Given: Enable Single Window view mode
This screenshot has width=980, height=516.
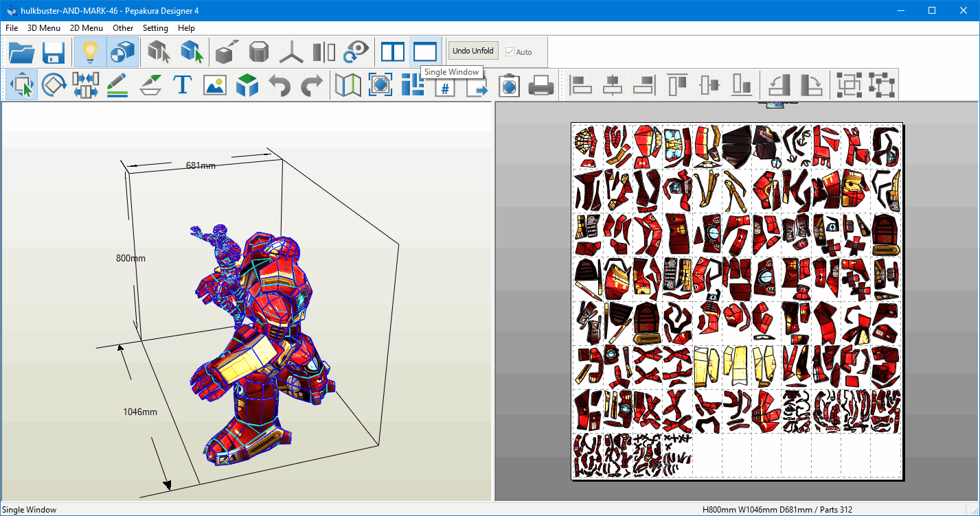Looking at the screenshot, I should (425, 52).
